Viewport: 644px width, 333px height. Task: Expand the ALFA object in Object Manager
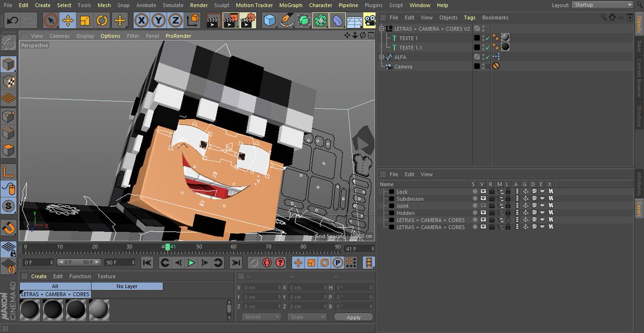click(381, 57)
